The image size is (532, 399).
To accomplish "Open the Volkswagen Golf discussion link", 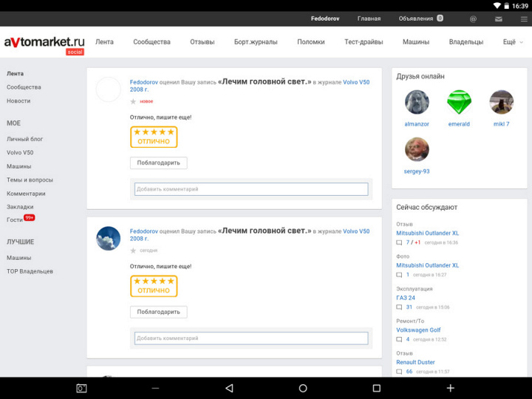I will 418,330.
